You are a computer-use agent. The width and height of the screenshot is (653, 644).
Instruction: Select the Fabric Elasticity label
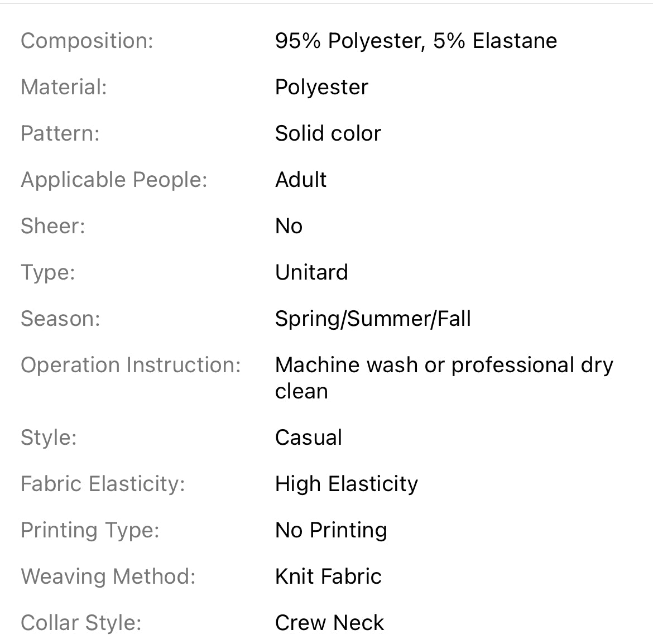103,484
